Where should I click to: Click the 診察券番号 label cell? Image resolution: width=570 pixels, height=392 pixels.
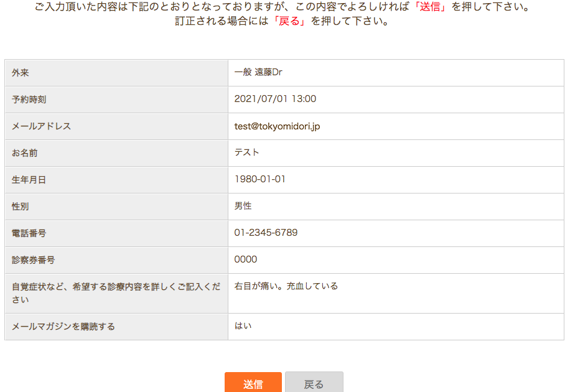(116, 260)
